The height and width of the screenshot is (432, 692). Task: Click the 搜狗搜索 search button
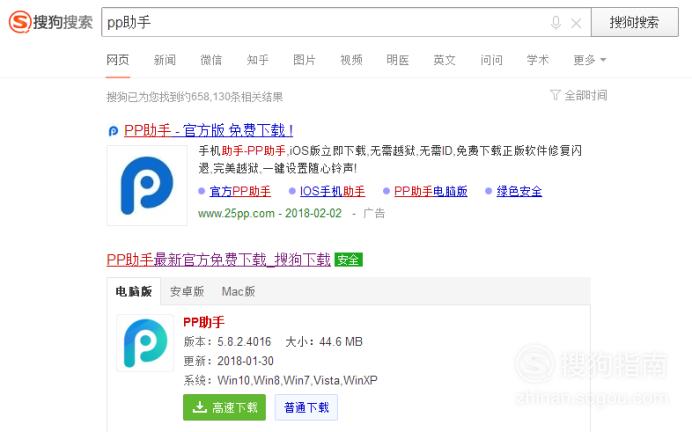635,22
